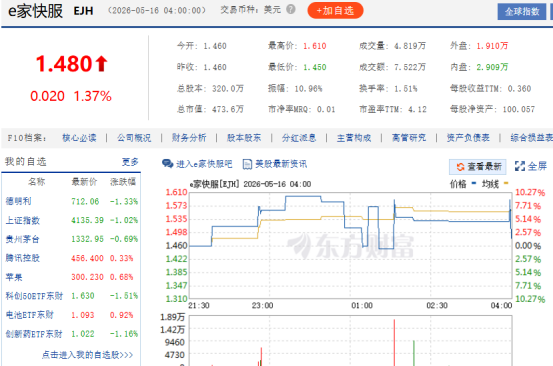Viewport: 553px width, 366px height.
Task: Open 公司概况 F10 tab
Action: tap(134, 138)
